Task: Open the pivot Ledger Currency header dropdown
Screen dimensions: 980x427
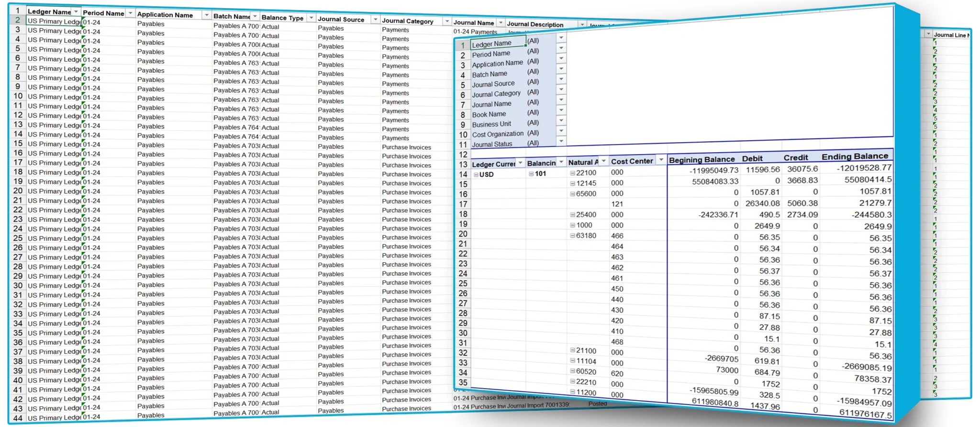Action: (x=520, y=163)
